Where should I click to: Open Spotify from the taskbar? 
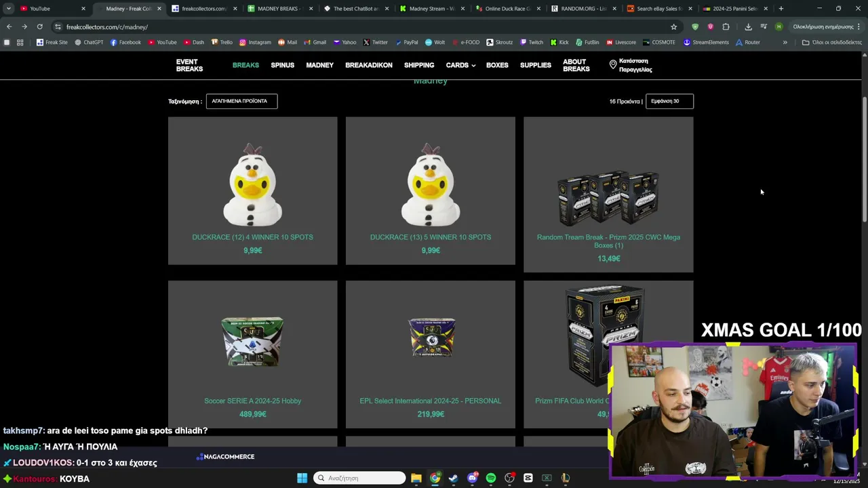point(490,478)
